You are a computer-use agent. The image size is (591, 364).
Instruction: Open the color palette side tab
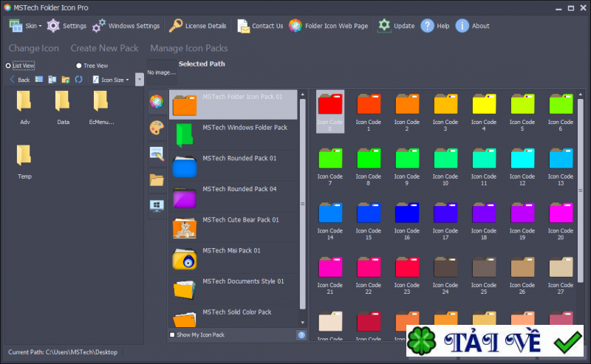(x=157, y=128)
